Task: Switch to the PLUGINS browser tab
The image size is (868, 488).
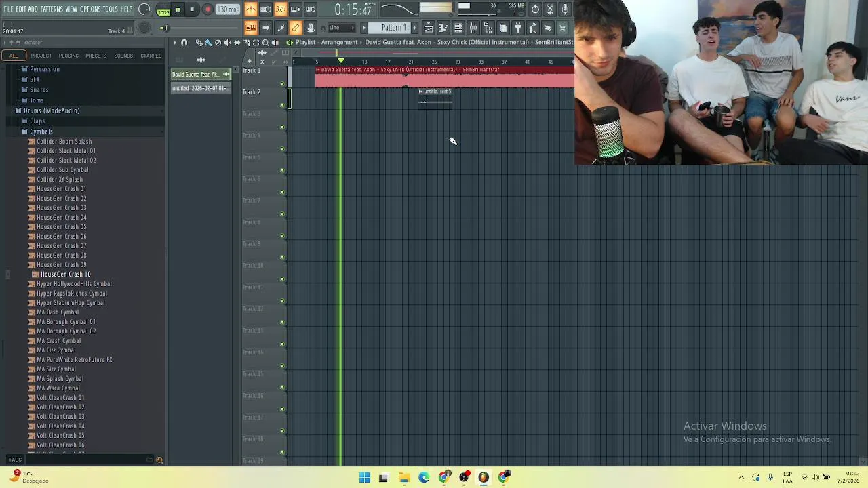Action: pyautogui.click(x=68, y=56)
